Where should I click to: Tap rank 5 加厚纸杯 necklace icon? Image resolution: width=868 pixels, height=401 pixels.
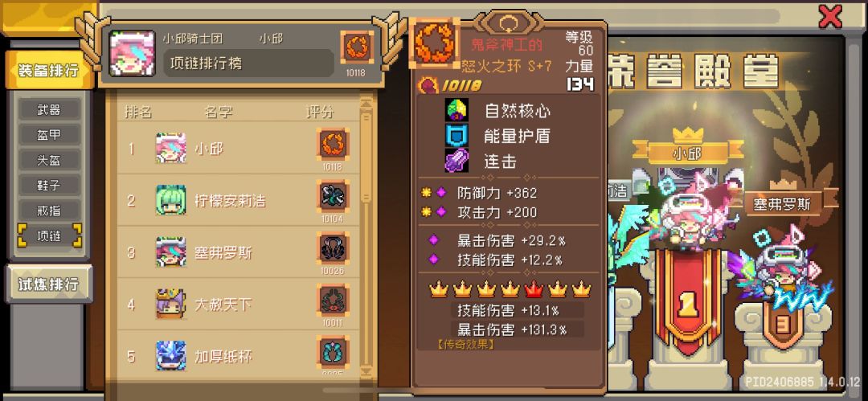point(333,352)
